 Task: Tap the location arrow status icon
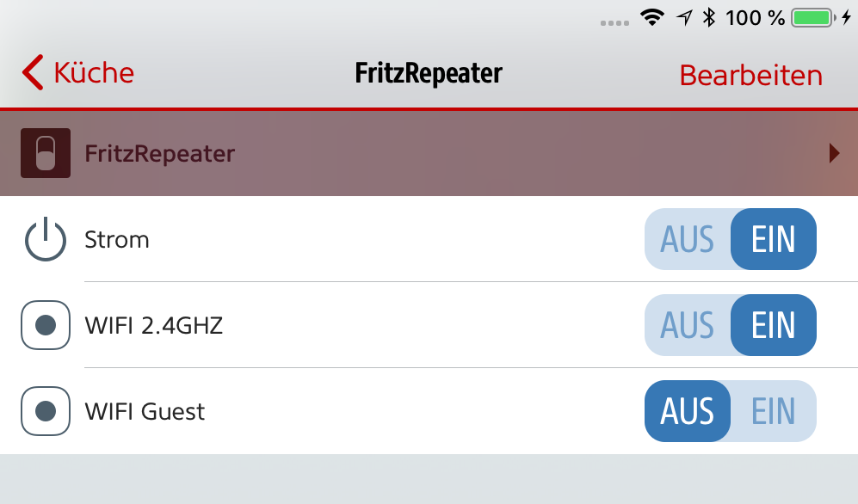[684, 17]
